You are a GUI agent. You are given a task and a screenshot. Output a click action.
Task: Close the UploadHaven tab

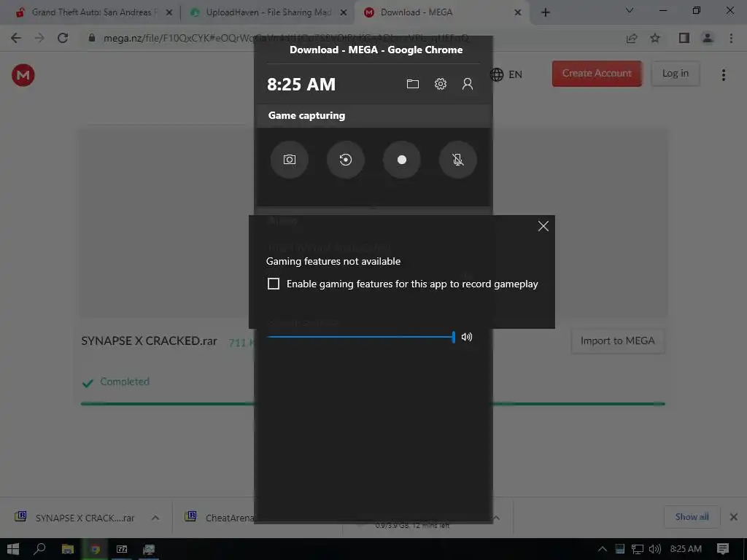344,13
